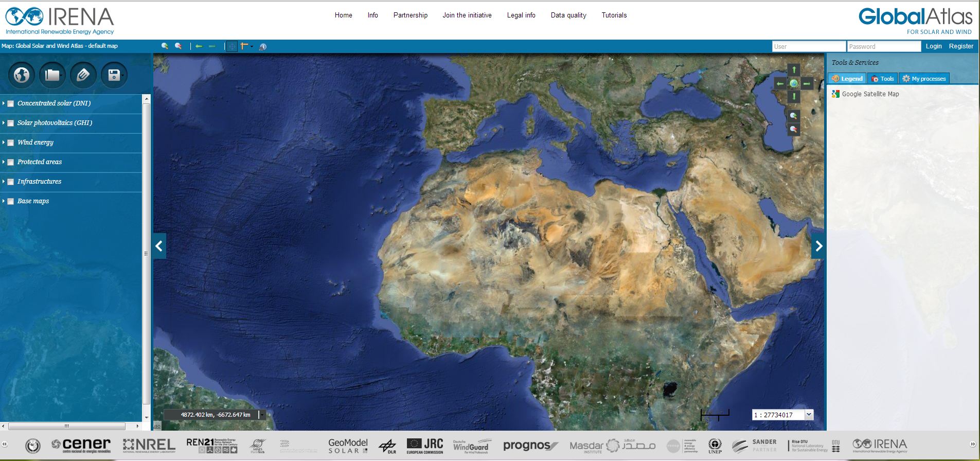Open the Tutorials page link
This screenshot has width=980, height=461.
(614, 15)
